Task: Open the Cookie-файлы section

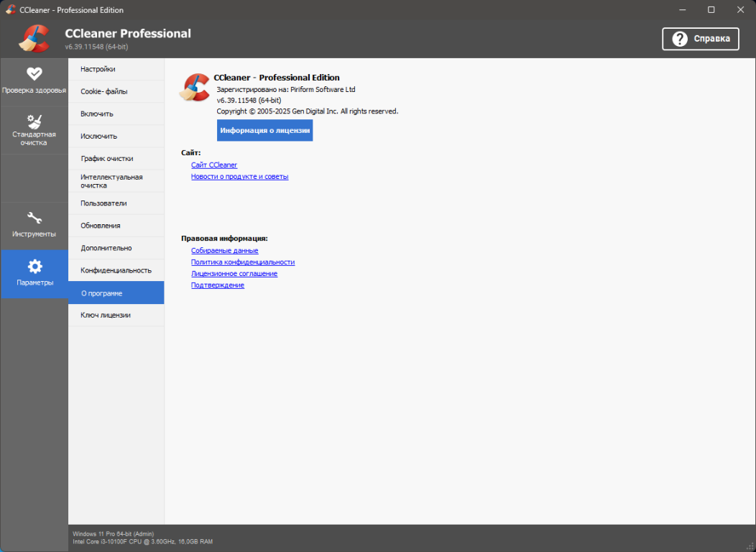Action: pyautogui.click(x=103, y=91)
